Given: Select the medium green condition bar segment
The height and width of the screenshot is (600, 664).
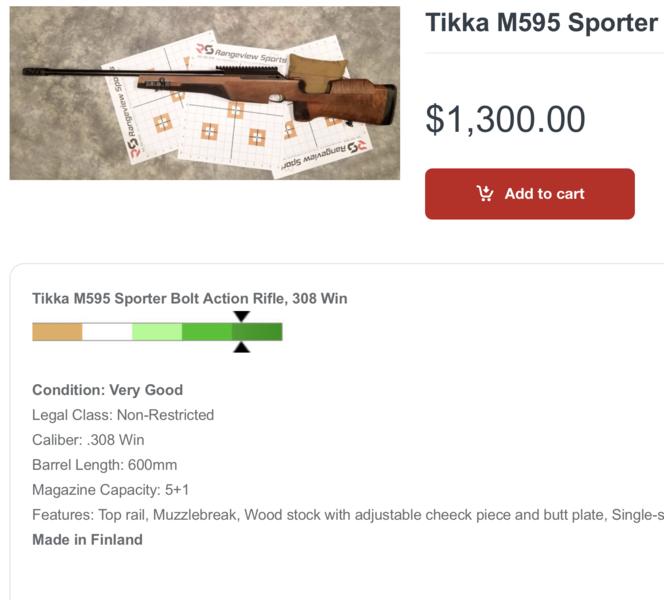Looking at the screenshot, I should click(207, 332).
